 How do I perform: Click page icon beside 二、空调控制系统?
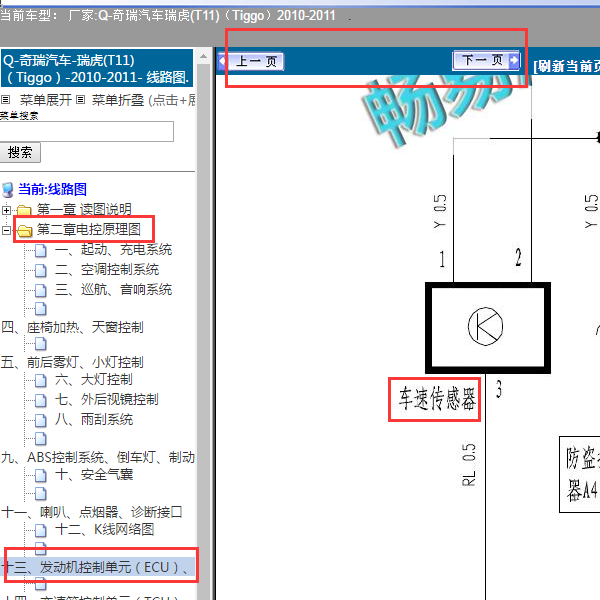coord(41,270)
